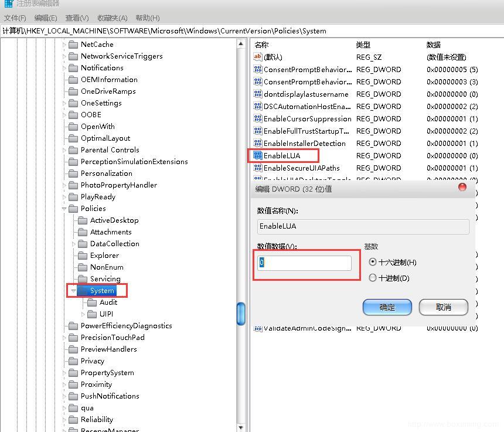Confirm the DWORD edit with 确定
This screenshot has width=504, height=432.
point(387,307)
